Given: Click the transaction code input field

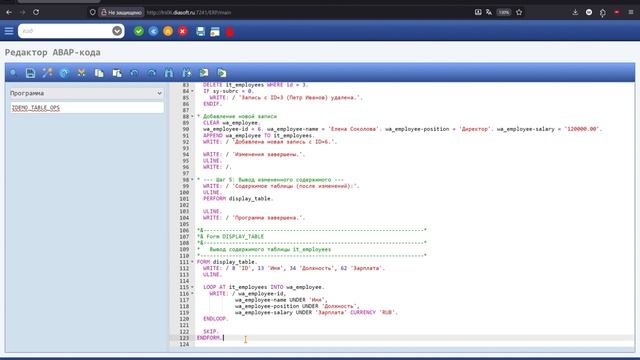Looking at the screenshot, I should (x=65, y=31).
